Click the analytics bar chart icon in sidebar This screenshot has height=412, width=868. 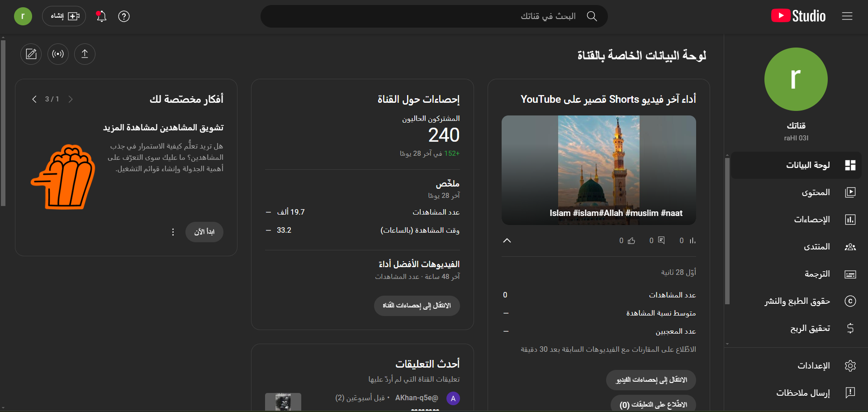click(850, 220)
